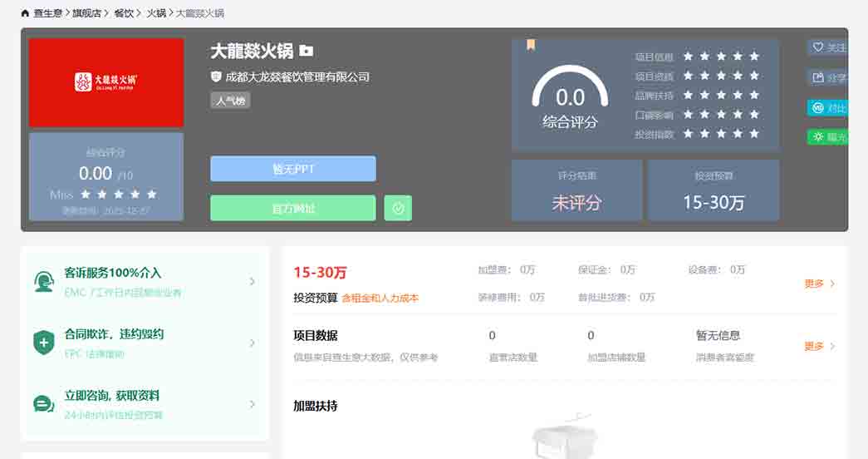Click the 设备费 0万 value
The width and height of the screenshot is (868, 459).
tap(738, 270)
